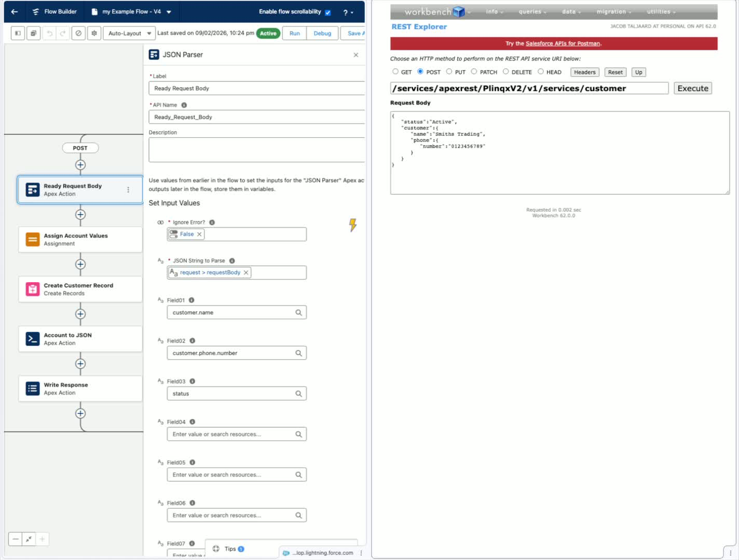This screenshot has height=560, width=739.
Task: Click the API Name info icon
Action: 184,105
